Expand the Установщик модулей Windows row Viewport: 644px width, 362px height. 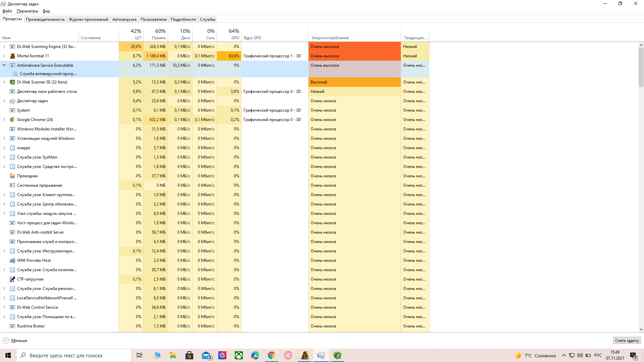pyautogui.click(x=4, y=138)
